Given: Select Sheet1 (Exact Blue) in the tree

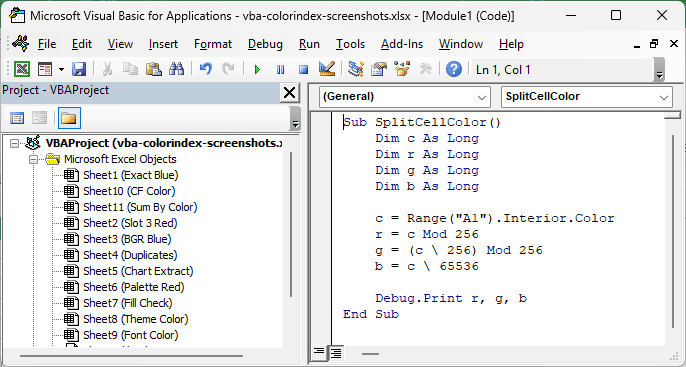Looking at the screenshot, I should (x=130, y=175).
